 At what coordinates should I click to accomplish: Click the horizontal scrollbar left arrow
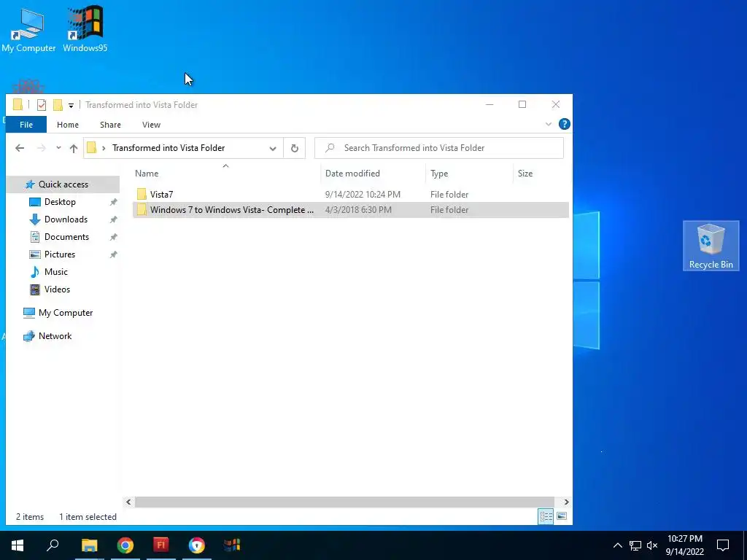128,502
